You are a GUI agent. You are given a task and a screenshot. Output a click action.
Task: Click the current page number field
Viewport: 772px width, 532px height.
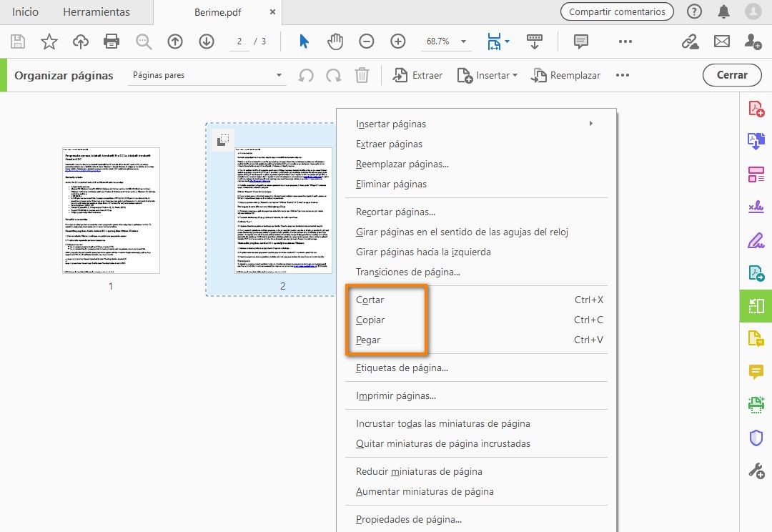pyautogui.click(x=239, y=41)
